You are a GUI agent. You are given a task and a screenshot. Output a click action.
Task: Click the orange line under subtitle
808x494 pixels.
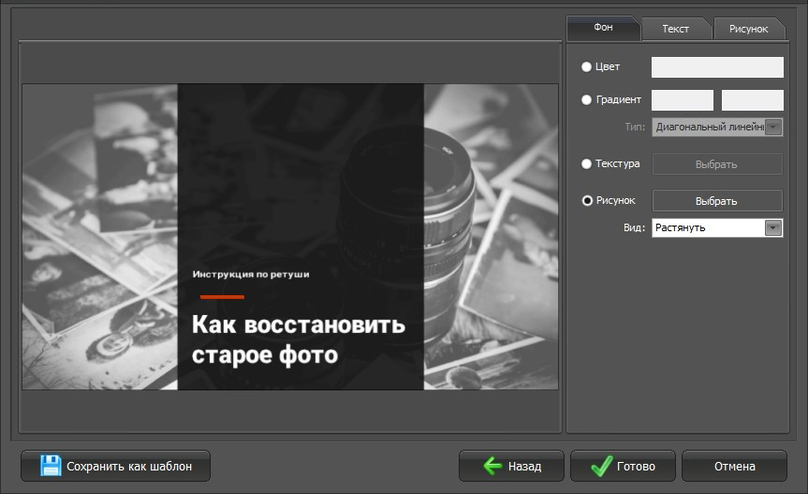[222, 297]
